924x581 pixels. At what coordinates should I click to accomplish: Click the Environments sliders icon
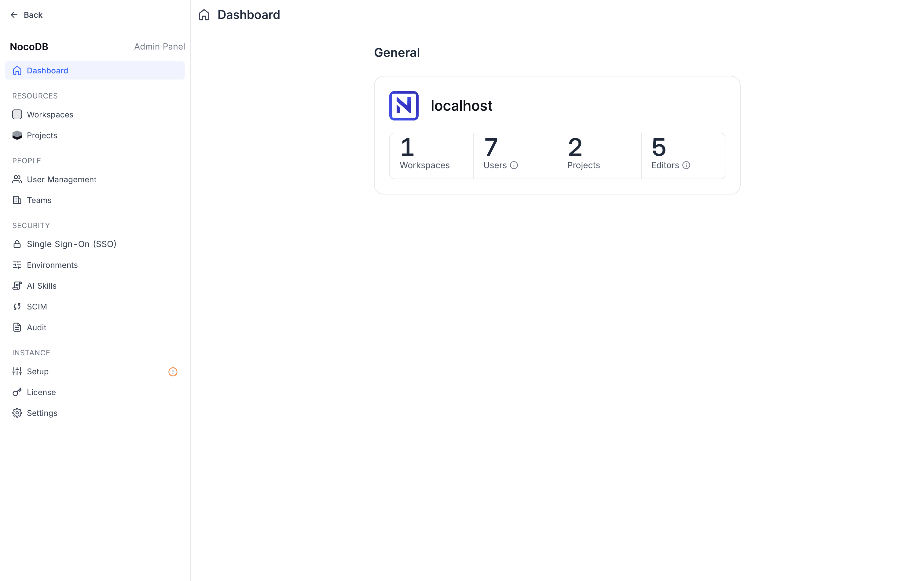tap(17, 265)
